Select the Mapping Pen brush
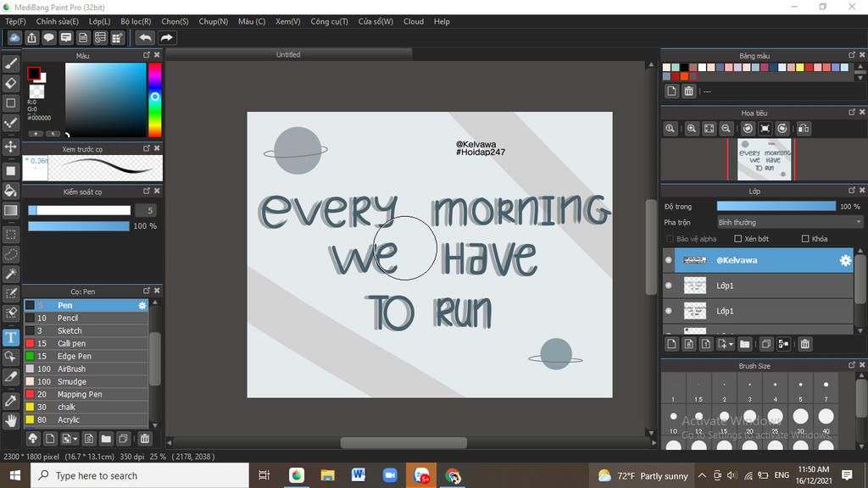 click(86, 395)
